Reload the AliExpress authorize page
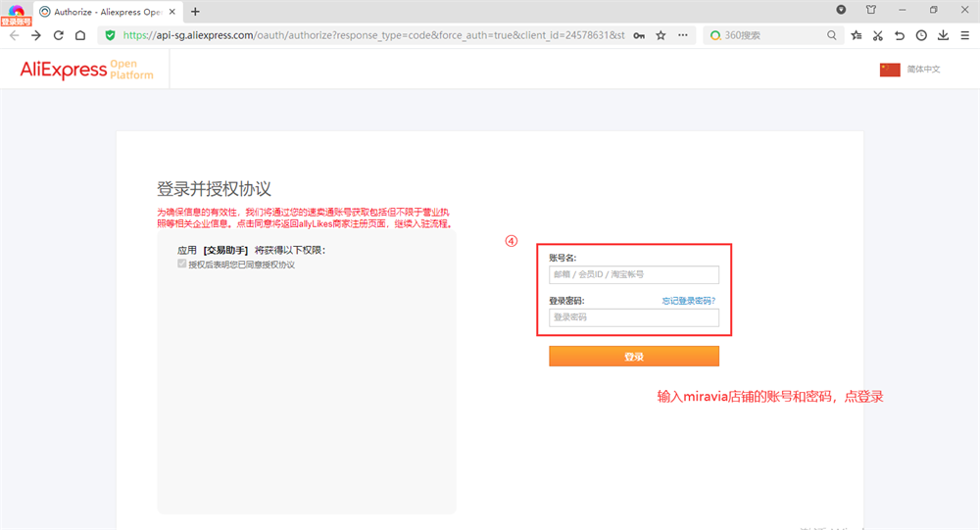The height and width of the screenshot is (530, 980). tap(58, 35)
